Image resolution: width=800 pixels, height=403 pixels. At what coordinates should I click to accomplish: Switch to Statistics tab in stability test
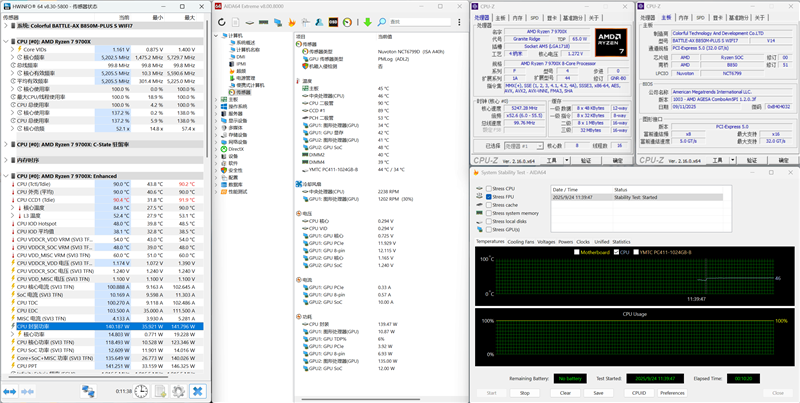pyautogui.click(x=621, y=242)
